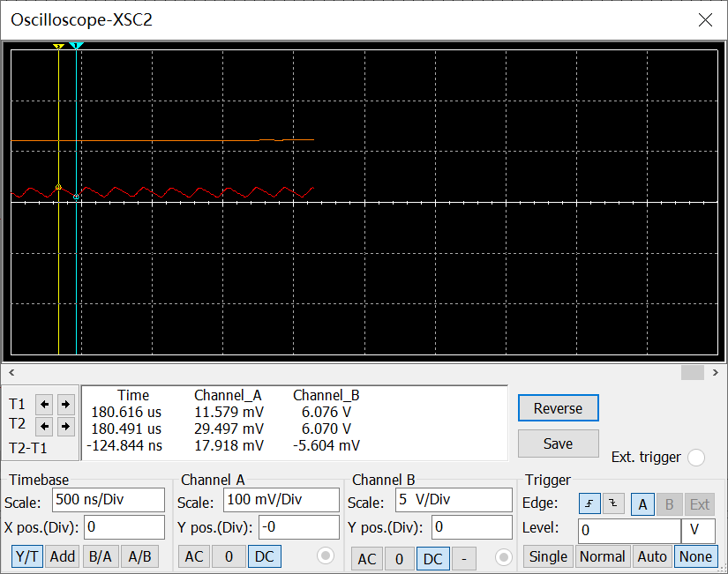Set Channel A coupling to DC

[x=265, y=556]
